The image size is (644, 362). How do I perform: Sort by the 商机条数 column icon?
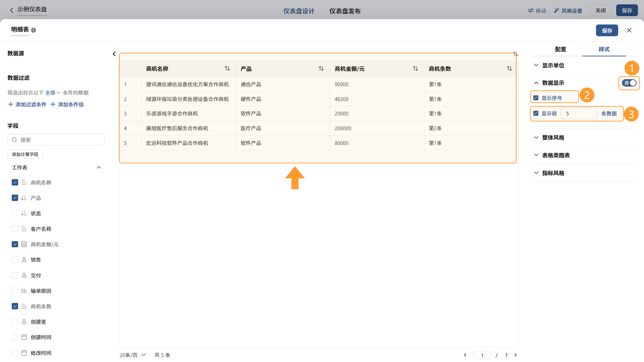[x=509, y=68]
